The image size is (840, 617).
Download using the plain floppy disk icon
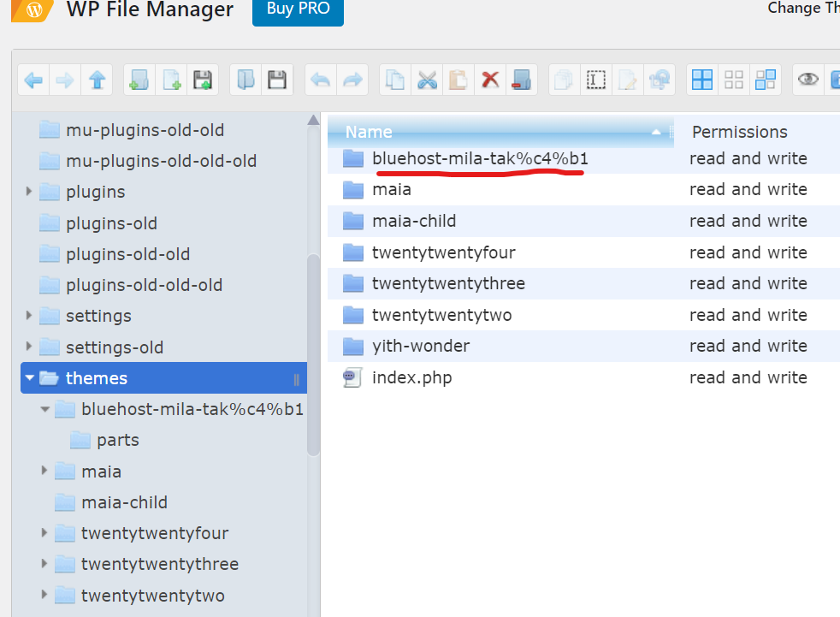[277, 80]
